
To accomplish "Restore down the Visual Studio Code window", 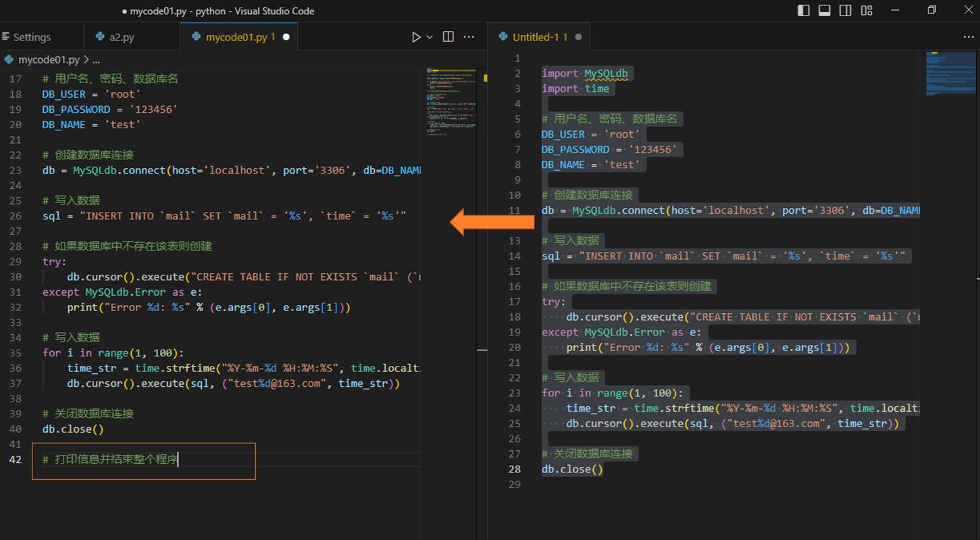I will click(932, 10).
